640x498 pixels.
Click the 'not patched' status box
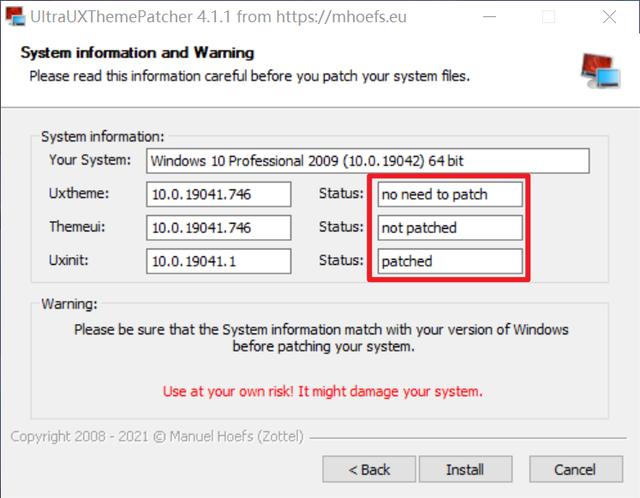tap(450, 228)
